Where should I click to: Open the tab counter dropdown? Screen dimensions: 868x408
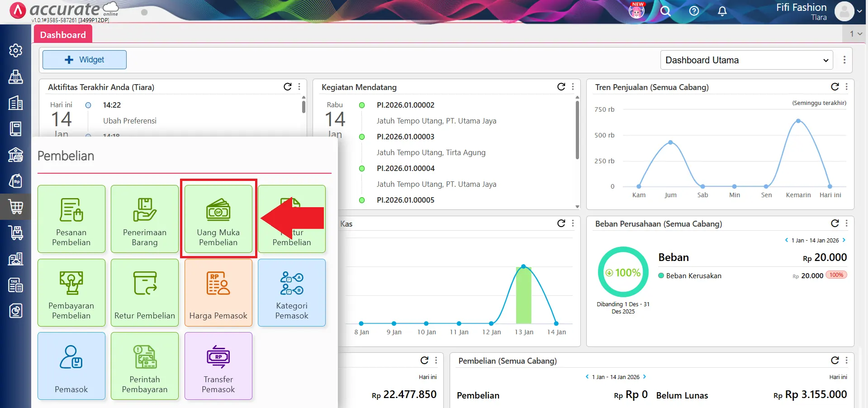855,34
